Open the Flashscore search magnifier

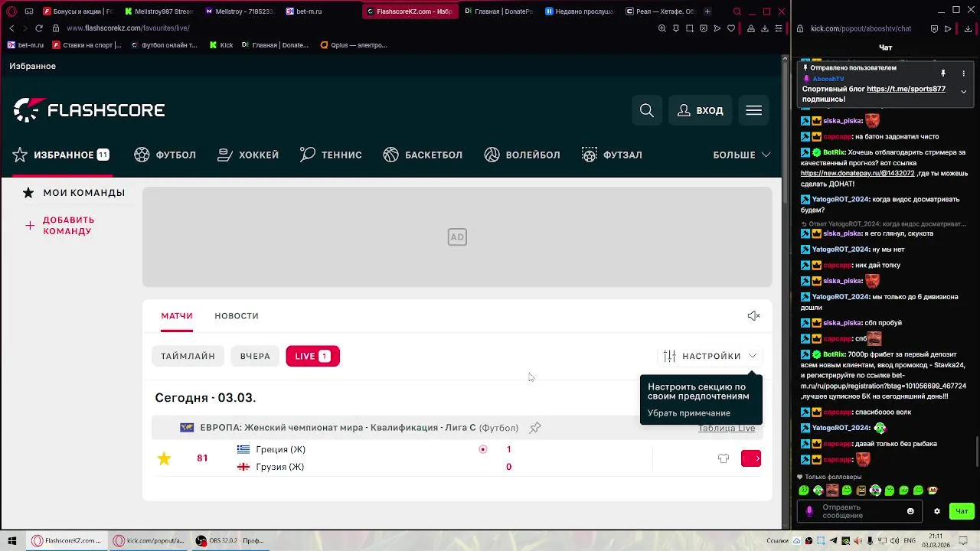[647, 111]
